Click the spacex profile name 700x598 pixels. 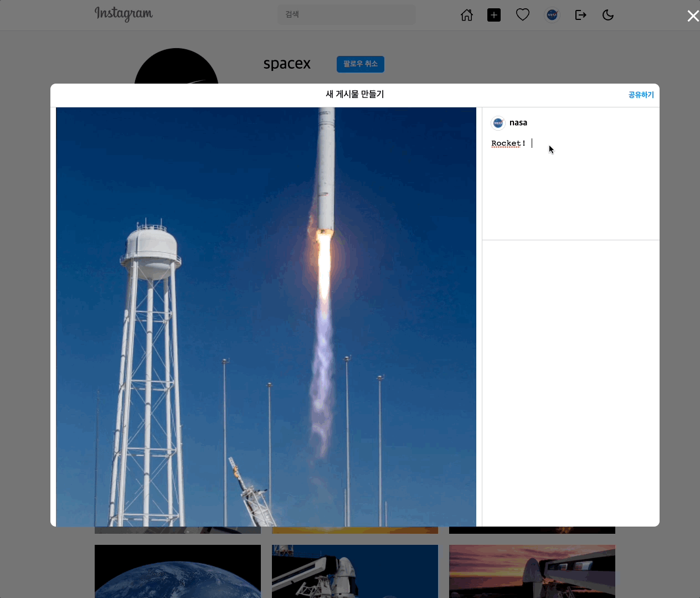click(287, 64)
